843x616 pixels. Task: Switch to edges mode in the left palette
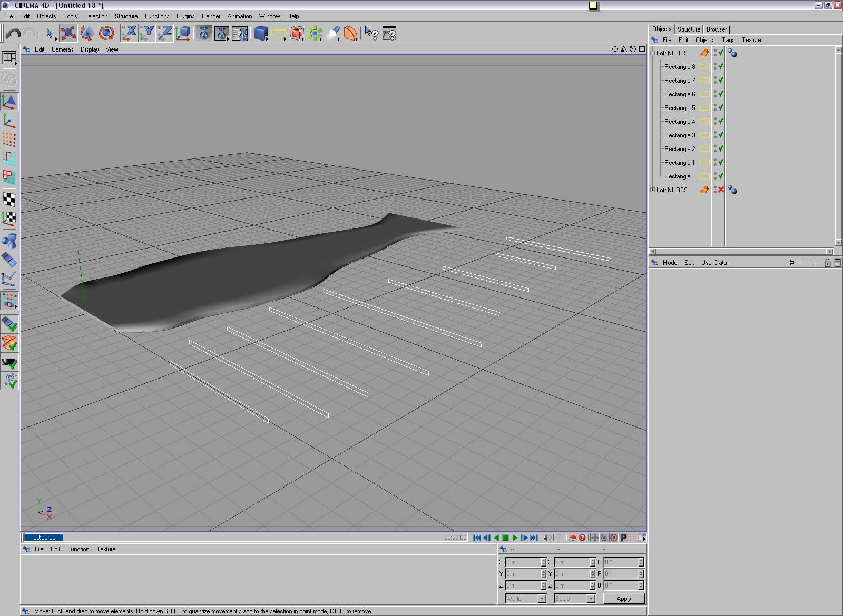coord(9,158)
